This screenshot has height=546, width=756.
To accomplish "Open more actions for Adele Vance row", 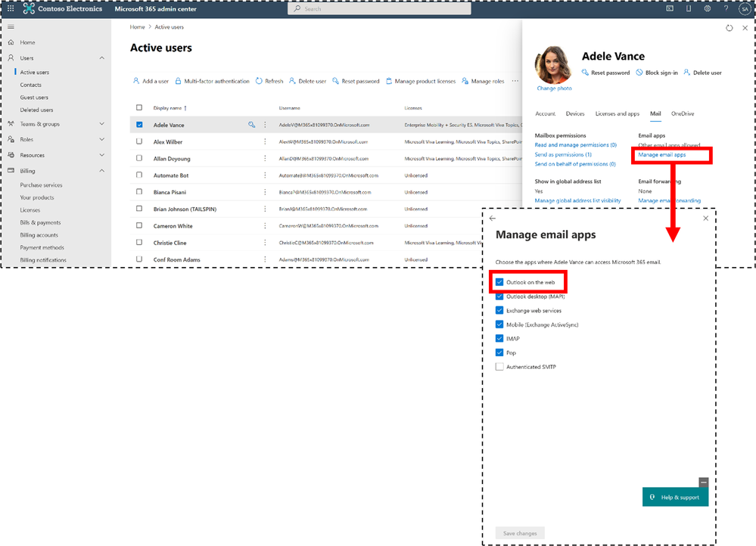I will [265, 125].
